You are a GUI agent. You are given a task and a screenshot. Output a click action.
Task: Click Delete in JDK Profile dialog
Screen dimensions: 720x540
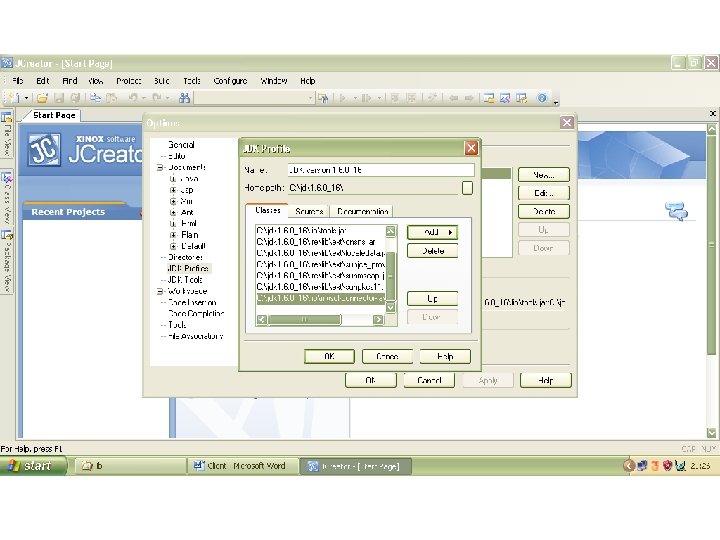(x=432, y=251)
